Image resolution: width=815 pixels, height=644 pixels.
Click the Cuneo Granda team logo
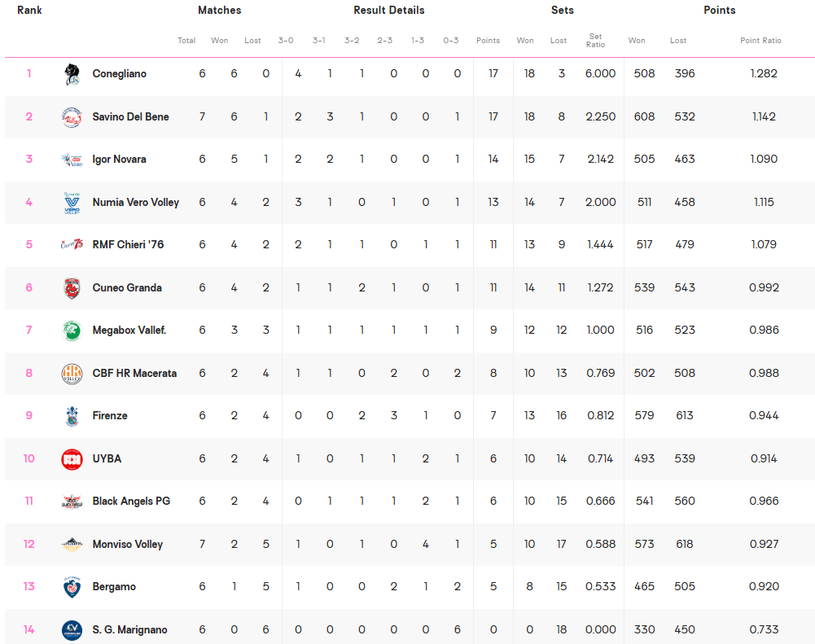tap(72, 288)
